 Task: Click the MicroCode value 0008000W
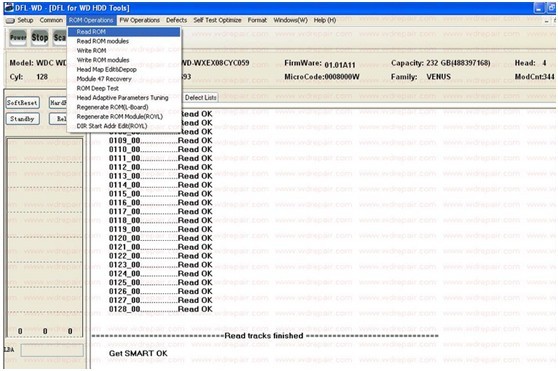[x=341, y=77]
